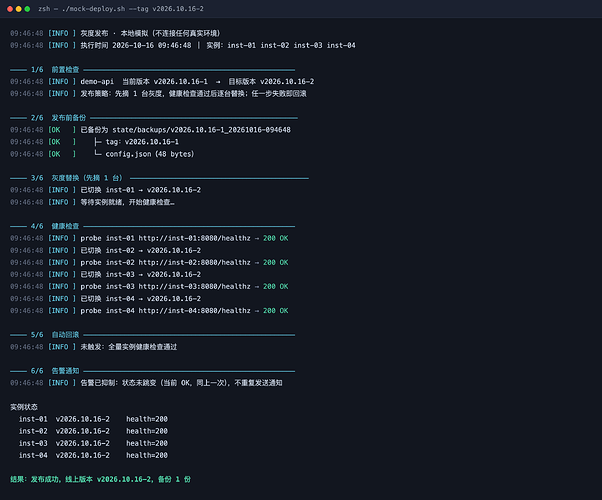
Task: Click the 'inst-03' status table row
Action: point(93,444)
